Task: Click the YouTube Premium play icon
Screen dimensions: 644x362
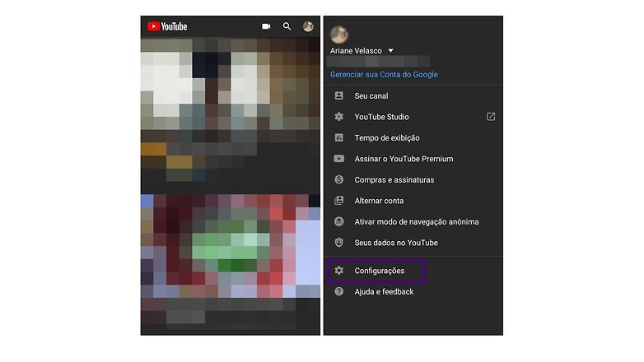Action: tap(338, 159)
